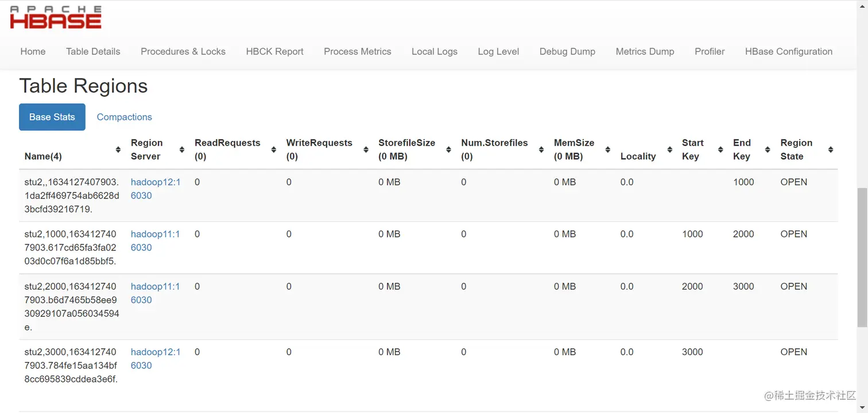Viewport: 868px width, 413px height.
Task: Sort by MemSize column arrows
Action: coord(607,150)
